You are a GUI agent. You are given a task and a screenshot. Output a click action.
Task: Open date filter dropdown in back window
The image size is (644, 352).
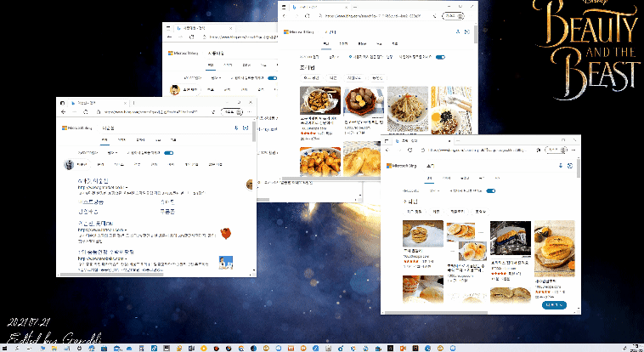pos(216,78)
